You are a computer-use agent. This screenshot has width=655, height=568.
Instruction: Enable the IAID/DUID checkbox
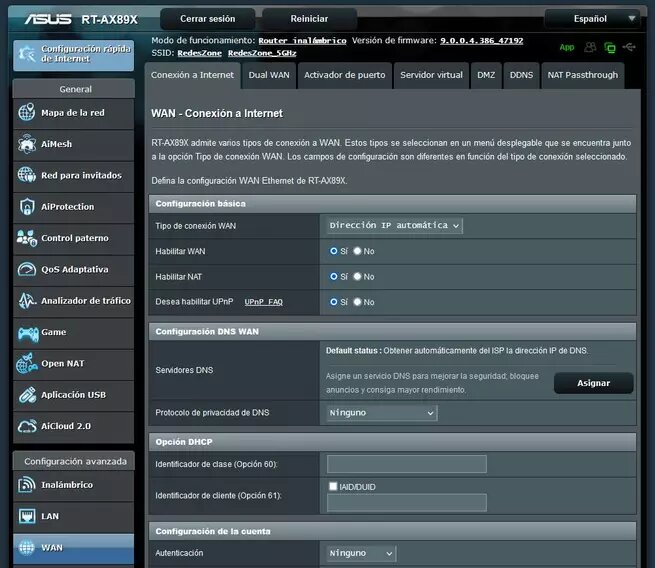point(333,486)
